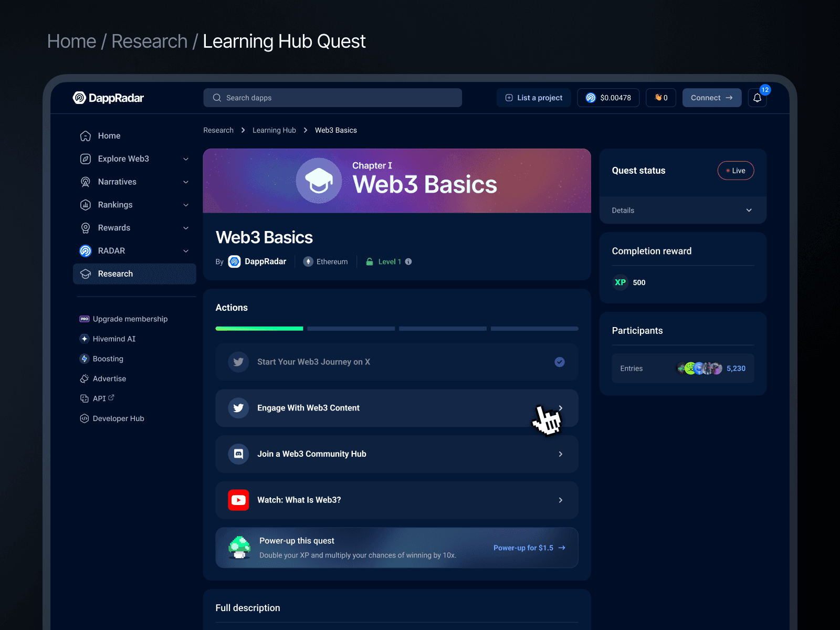Image resolution: width=840 pixels, height=630 pixels.
Task: Click the waving hand points counter
Action: click(x=661, y=98)
